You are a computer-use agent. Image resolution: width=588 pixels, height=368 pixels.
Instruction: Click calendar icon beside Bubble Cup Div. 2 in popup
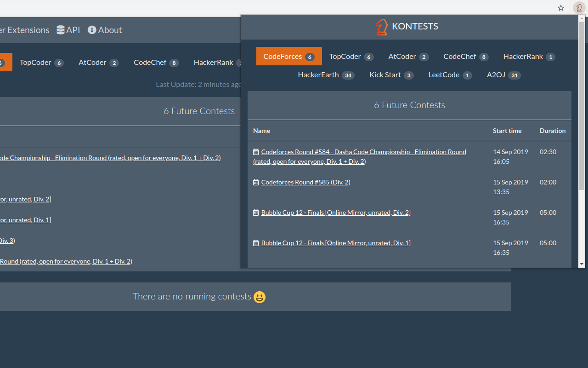pos(256,213)
